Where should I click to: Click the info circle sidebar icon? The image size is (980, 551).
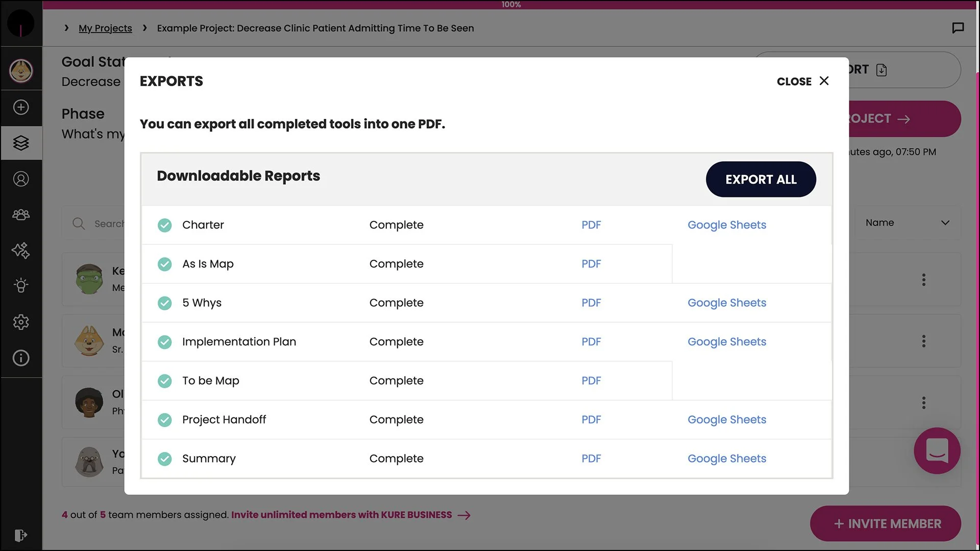(x=21, y=358)
